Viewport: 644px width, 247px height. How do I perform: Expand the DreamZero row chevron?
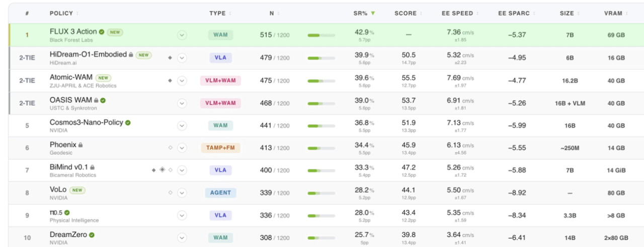pos(182,237)
